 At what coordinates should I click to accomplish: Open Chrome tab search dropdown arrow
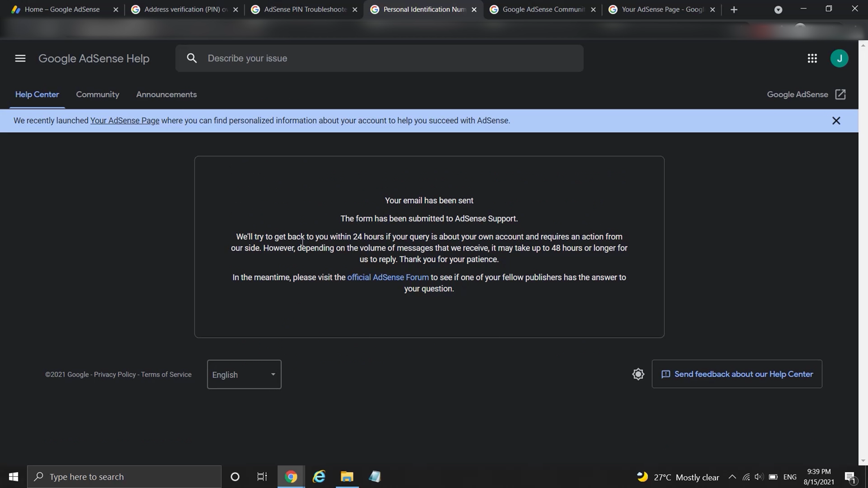778,10
